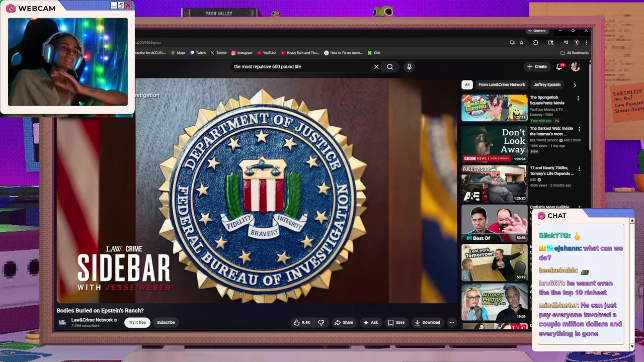
Task: Dislike the video
Action: point(321,322)
